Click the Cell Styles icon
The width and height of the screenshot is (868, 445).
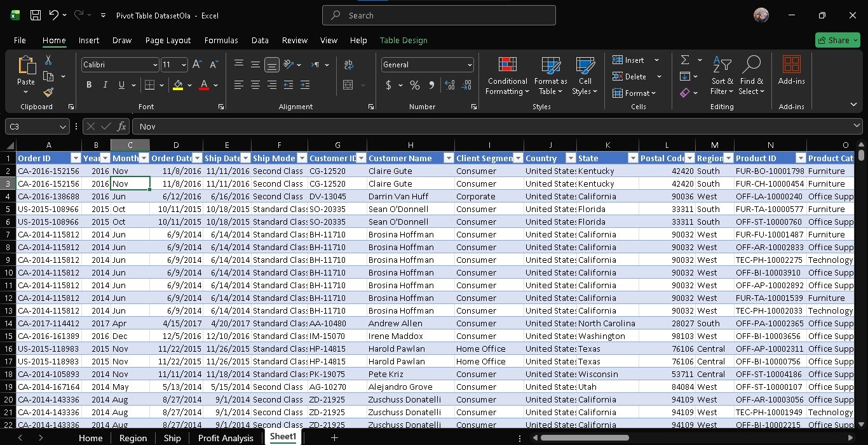(x=584, y=76)
